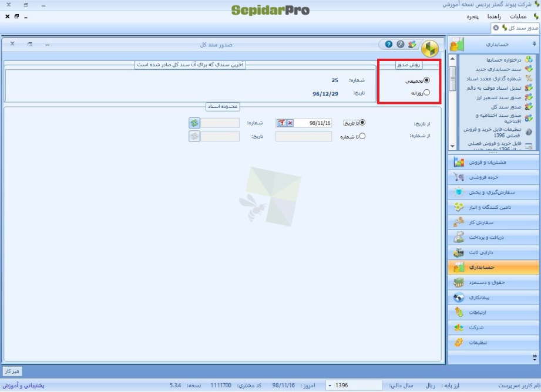The height and width of the screenshot is (392, 541).
Task: Open the calendar picker in the date field
Action: click(x=282, y=123)
